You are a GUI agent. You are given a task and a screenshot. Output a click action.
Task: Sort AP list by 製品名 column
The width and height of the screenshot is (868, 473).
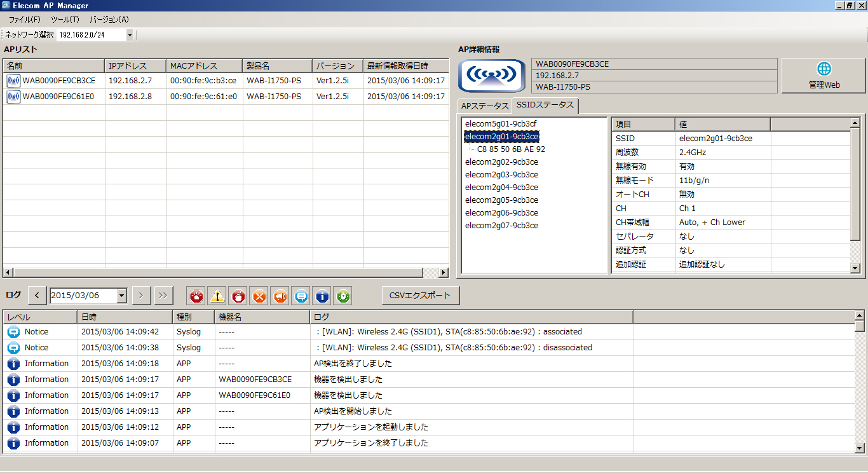pos(278,66)
